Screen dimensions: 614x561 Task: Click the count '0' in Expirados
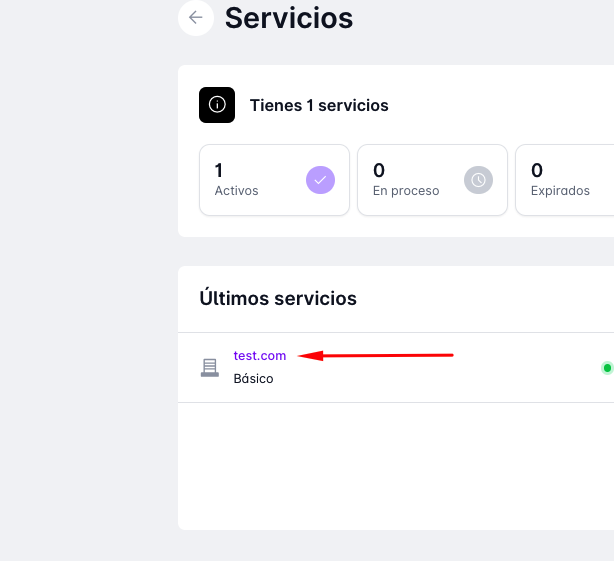537,170
